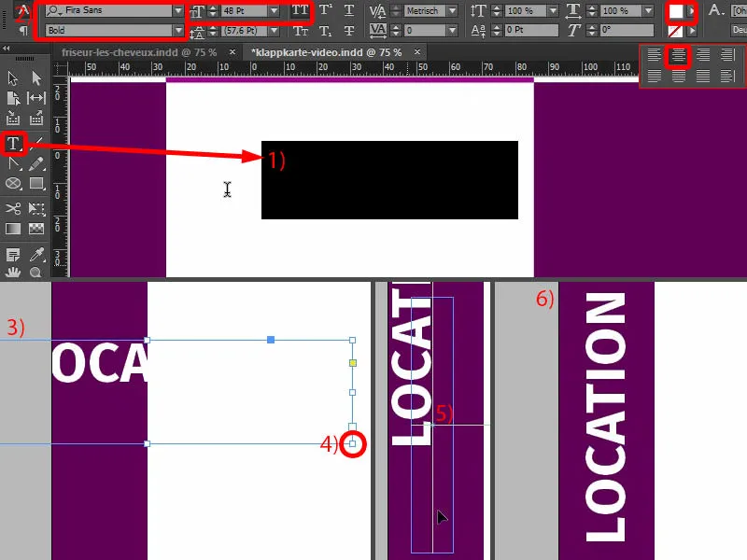This screenshot has height=560, width=747.
Task: Open the Bold font style dropdown
Action: [x=178, y=31]
